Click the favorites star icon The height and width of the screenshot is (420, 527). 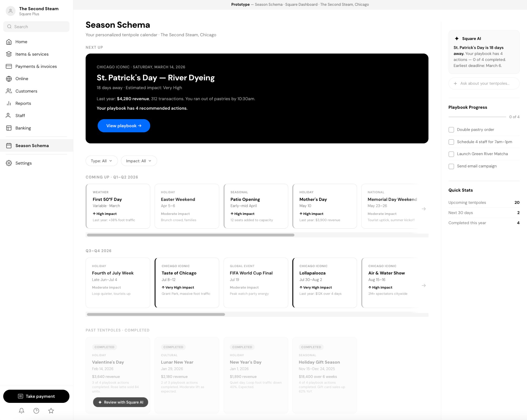(51, 411)
